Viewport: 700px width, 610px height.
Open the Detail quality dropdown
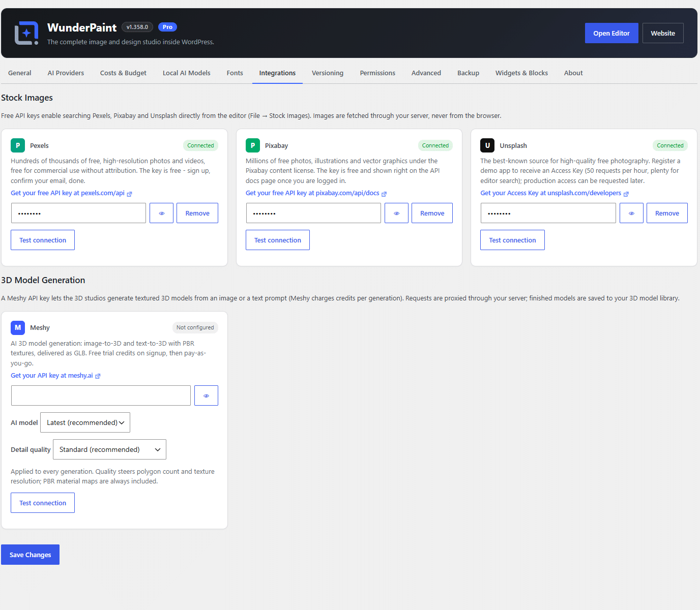pos(109,449)
